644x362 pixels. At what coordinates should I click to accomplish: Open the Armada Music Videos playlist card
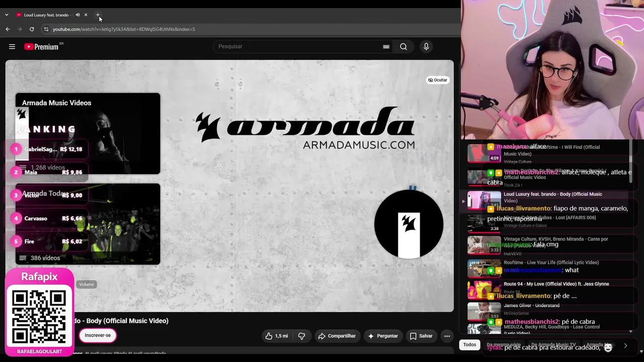(88, 134)
